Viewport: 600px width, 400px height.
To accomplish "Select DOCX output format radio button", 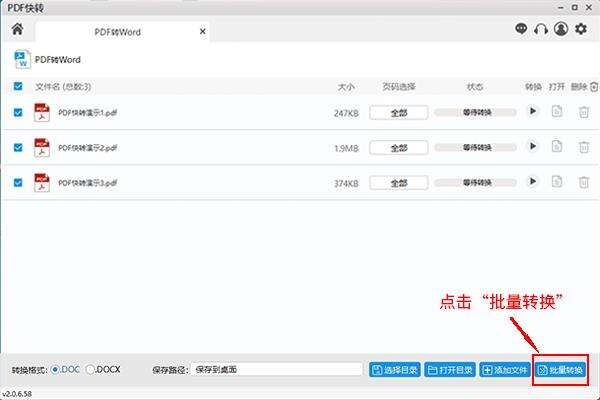I will [90, 369].
